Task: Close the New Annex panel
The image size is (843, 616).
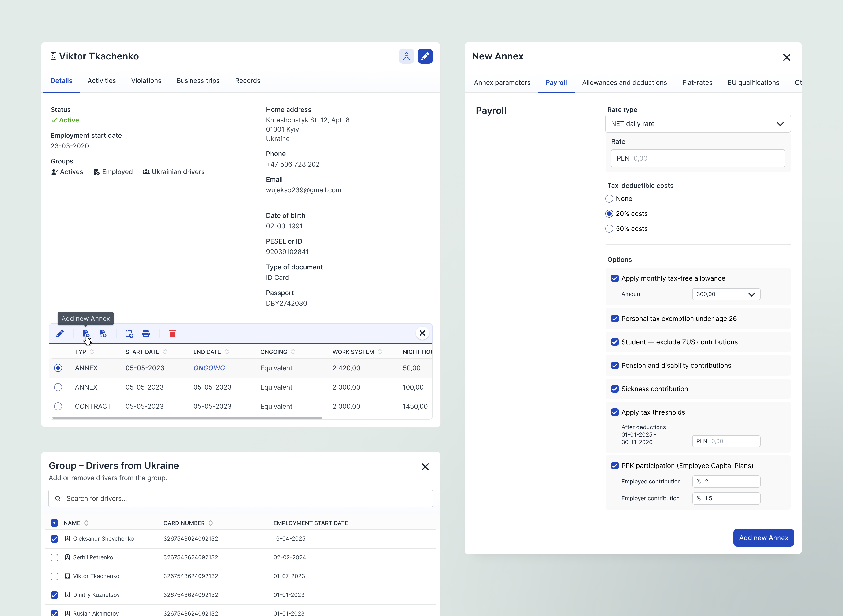Action: (787, 57)
